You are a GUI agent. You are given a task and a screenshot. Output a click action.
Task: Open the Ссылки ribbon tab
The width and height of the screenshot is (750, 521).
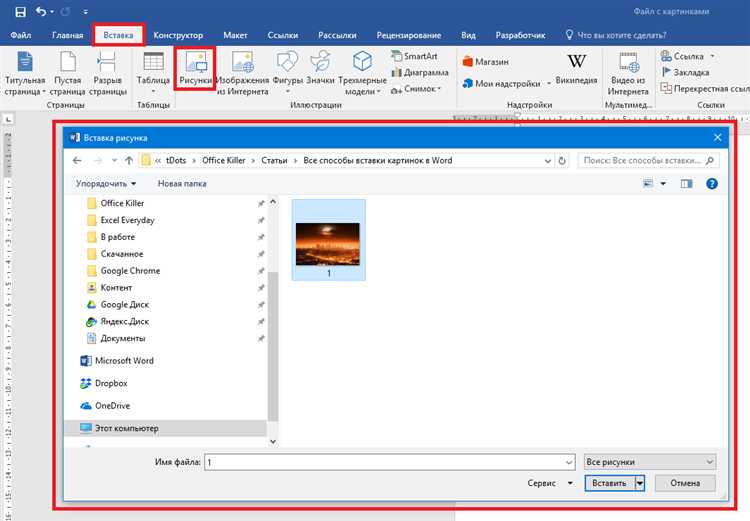pos(283,35)
